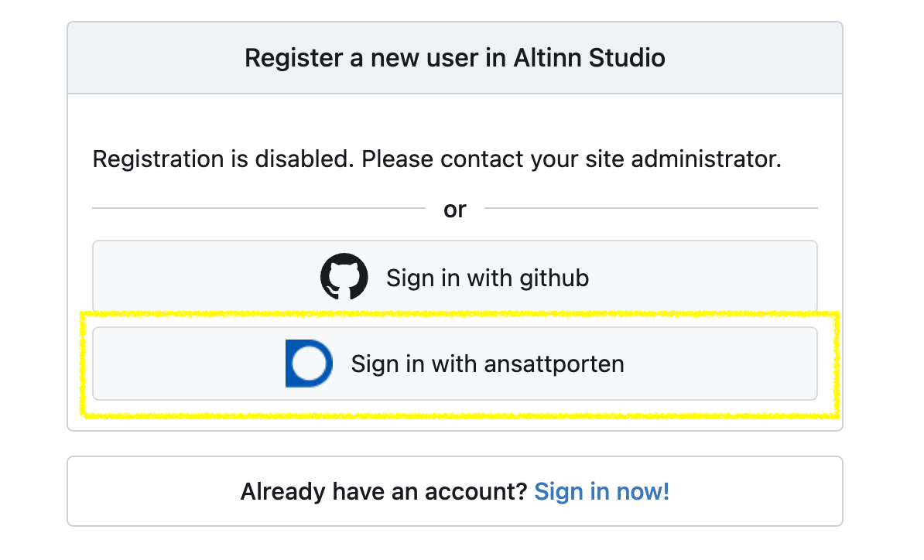Click the blue Ansattporten logo icon

pos(309,364)
